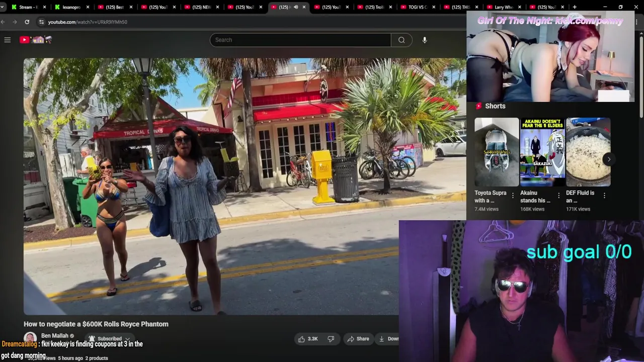Dislike the video with thumbs down
Screen dimensions: 644x362
[x=331, y=339]
